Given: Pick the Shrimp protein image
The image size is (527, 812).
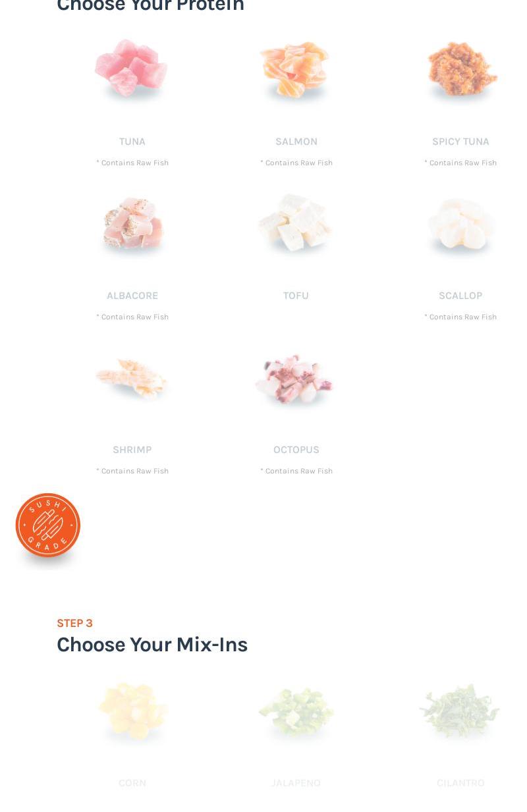Looking at the screenshot, I should (132, 379).
